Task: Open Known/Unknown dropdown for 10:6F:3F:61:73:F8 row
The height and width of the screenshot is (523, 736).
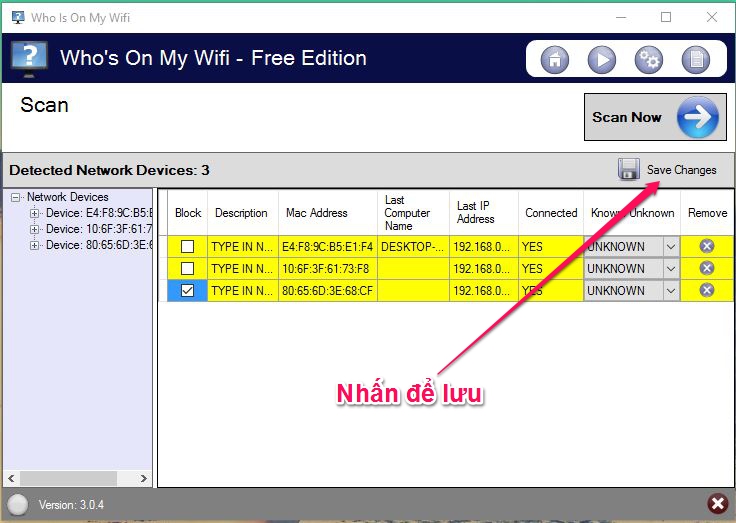Action: click(671, 269)
